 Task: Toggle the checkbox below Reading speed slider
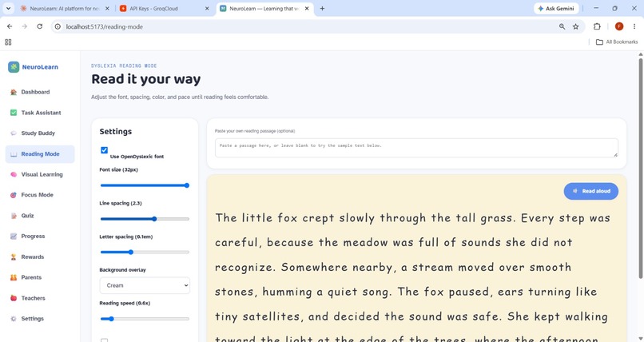point(105,340)
